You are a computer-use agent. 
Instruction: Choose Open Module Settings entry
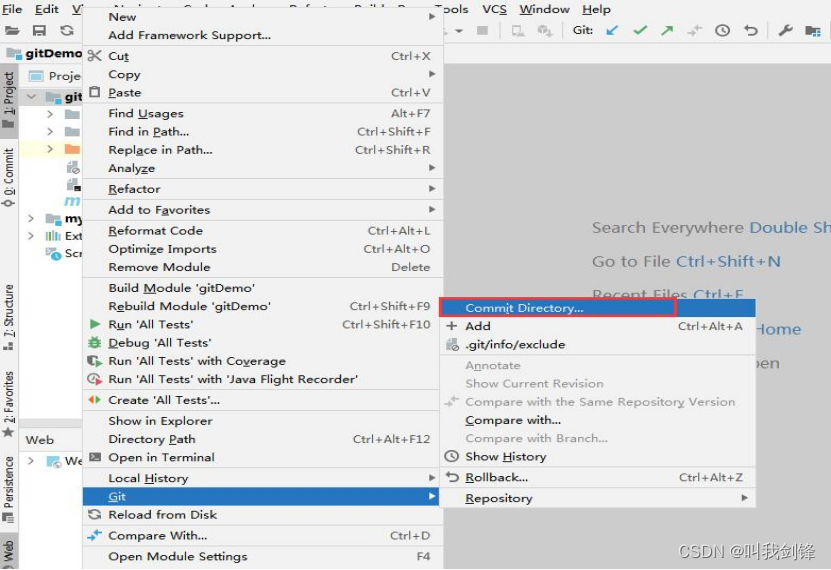coord(263,556)
